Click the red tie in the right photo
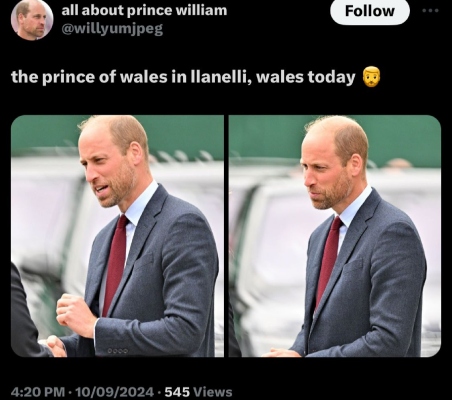The width and height of the screenshot is (452, 400). (328, 262)
